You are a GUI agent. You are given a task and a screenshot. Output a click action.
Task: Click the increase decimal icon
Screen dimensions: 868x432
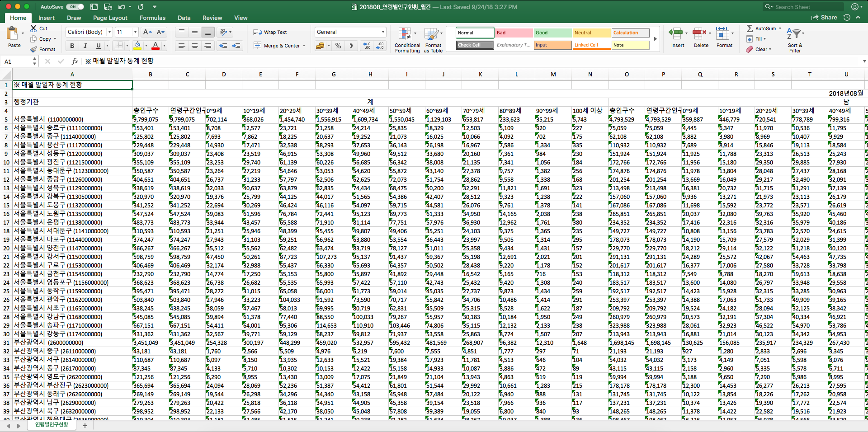point(367,46)
